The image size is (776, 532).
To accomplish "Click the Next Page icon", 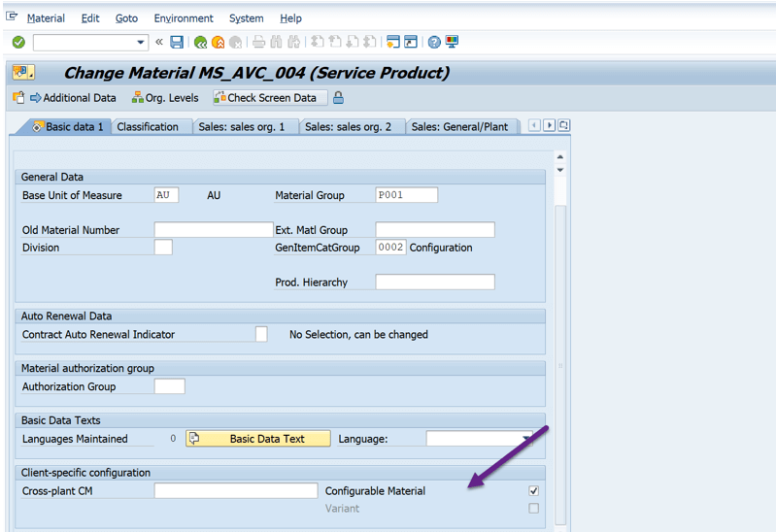I will coord(353,42).
